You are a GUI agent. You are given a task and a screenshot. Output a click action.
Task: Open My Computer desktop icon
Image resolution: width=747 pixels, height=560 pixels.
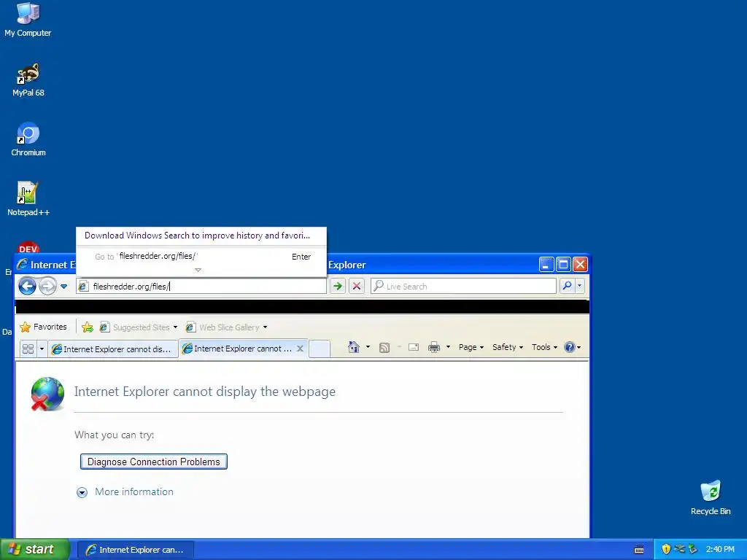28,20
